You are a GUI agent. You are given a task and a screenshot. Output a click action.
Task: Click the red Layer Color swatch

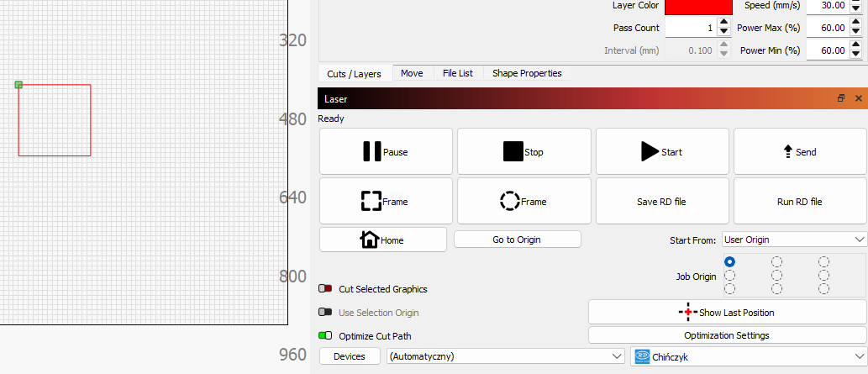click(x=698, y=6)
